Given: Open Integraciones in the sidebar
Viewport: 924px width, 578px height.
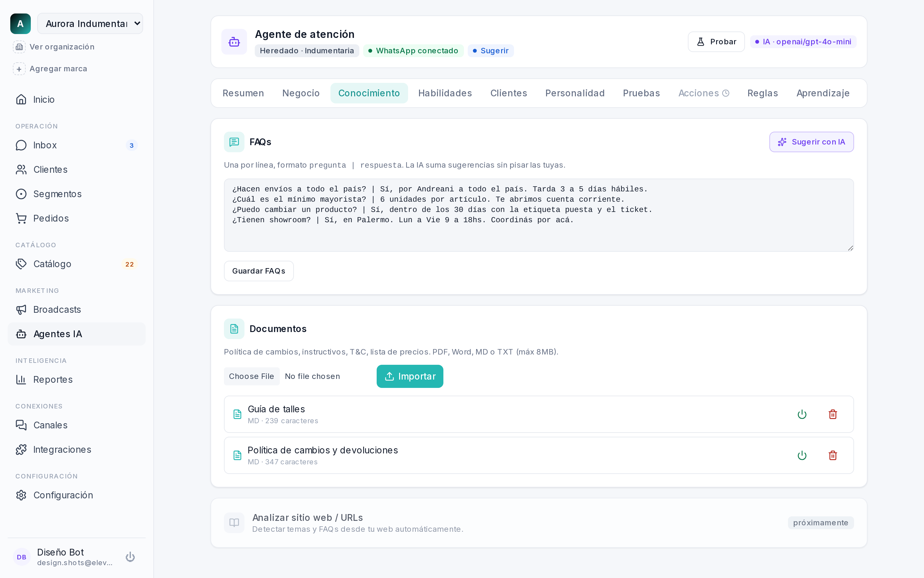Looking at the screenshot, I should pyautogui.click(x=76, y=450).
